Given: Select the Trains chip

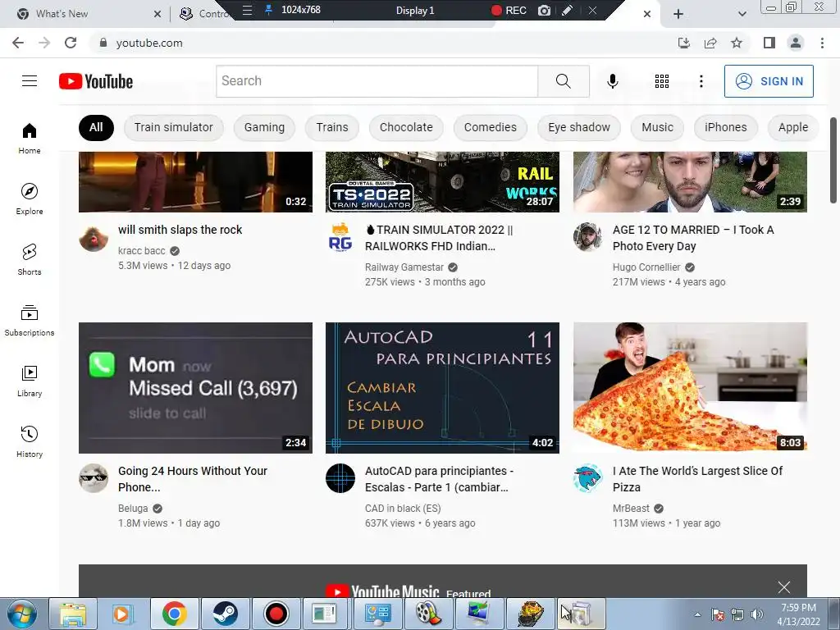Looking at the screenshot, I should (332, 127).
